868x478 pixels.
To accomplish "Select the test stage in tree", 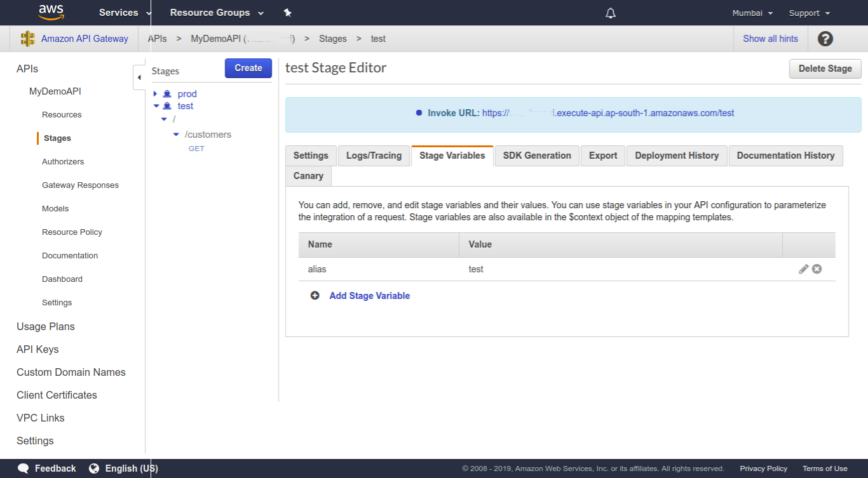I will [186, 106].
